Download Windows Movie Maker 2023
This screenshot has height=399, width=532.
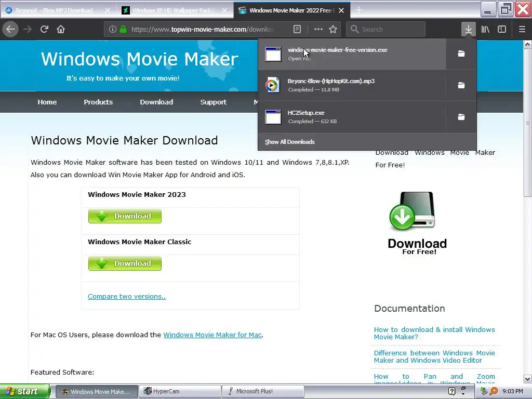click(x=125, y=216)
